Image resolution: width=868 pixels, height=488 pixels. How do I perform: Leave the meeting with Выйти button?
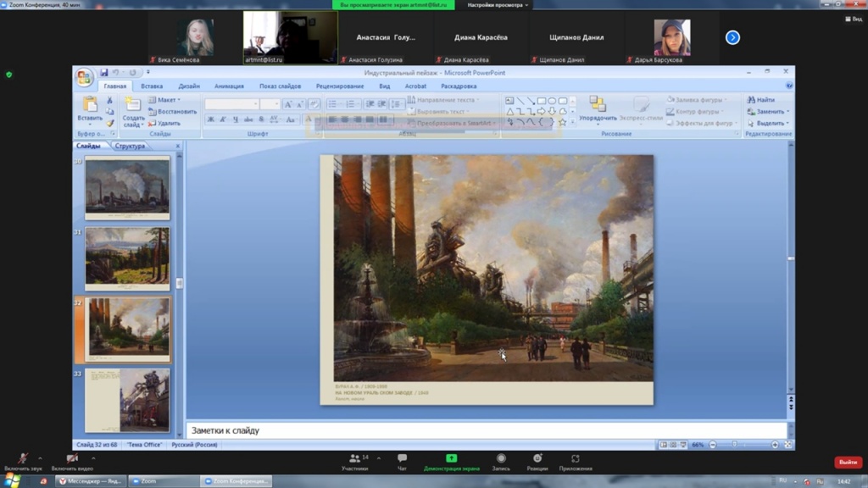847,463
